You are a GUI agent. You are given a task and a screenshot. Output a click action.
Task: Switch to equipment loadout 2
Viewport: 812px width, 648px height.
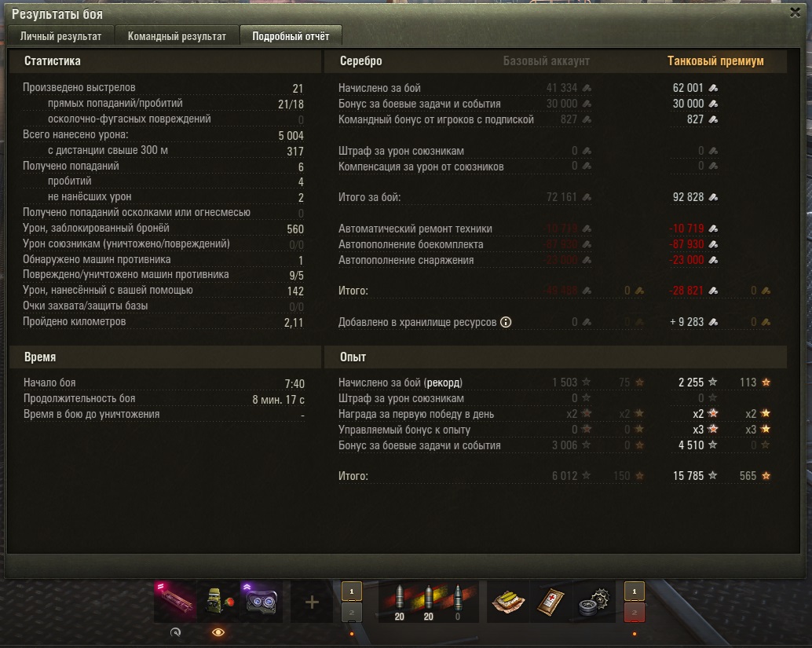click(x=352, y=612)
